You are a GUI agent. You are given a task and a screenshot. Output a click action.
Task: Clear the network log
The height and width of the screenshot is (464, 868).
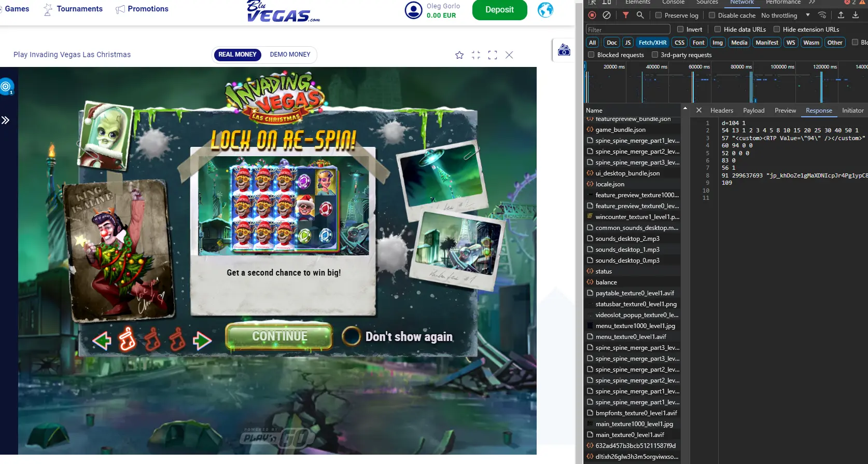pyautogui.click(x=606, y=15)
